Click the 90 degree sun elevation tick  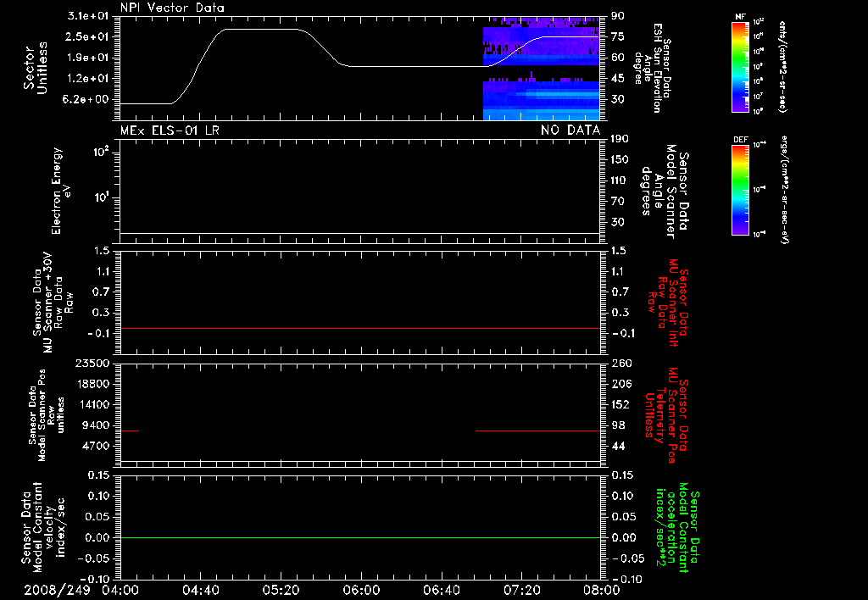[x=618, y=16]
